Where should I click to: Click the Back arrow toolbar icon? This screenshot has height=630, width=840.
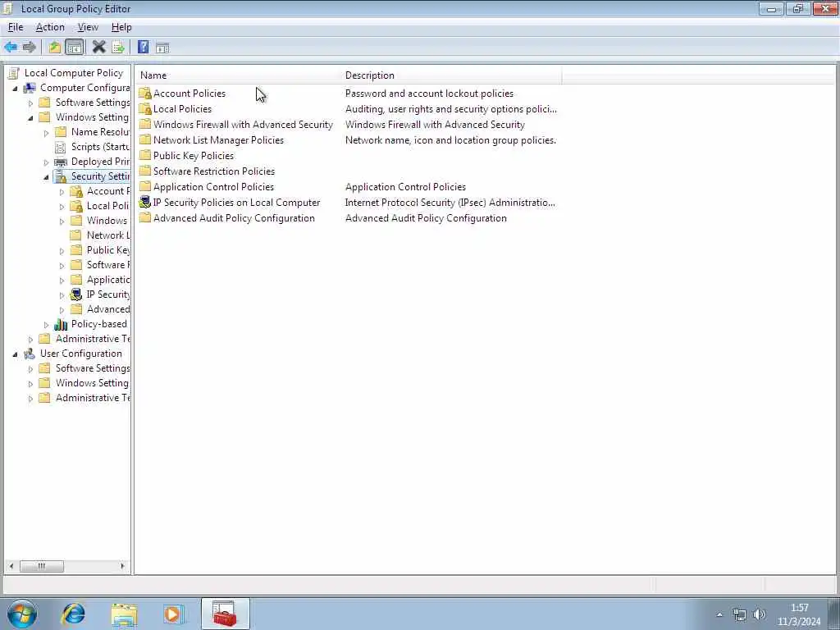[10, 47]
